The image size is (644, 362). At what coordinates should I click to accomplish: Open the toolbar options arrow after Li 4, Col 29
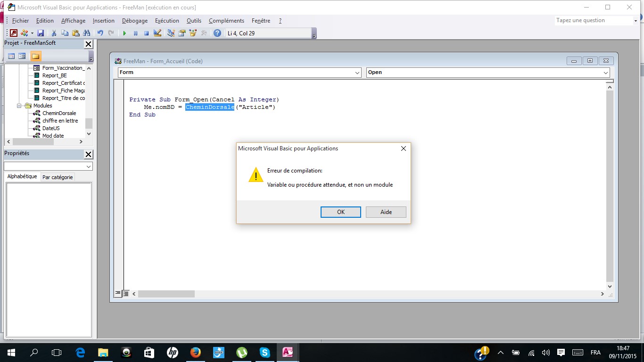[314, 33]
